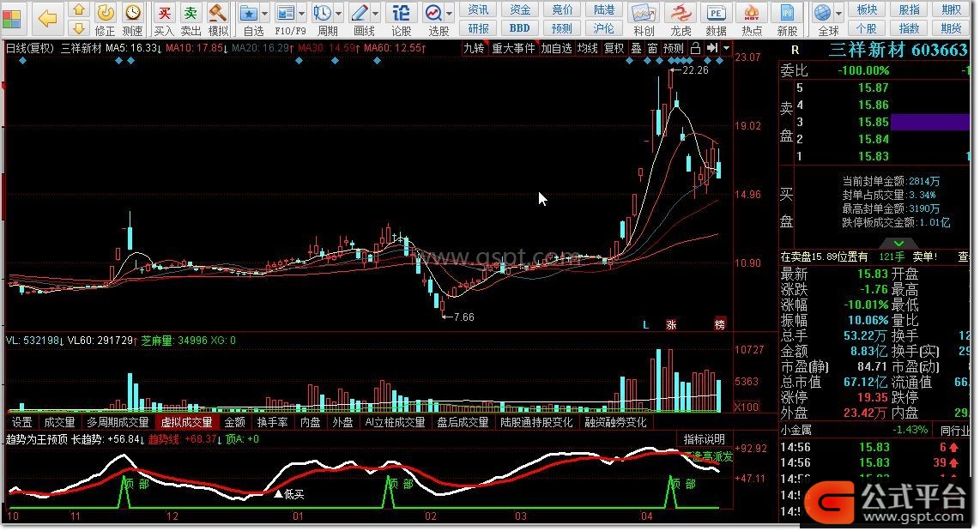Open the 选股 stock screener icon
Screen dimensions: 980x531
click(x=433, y=14)
